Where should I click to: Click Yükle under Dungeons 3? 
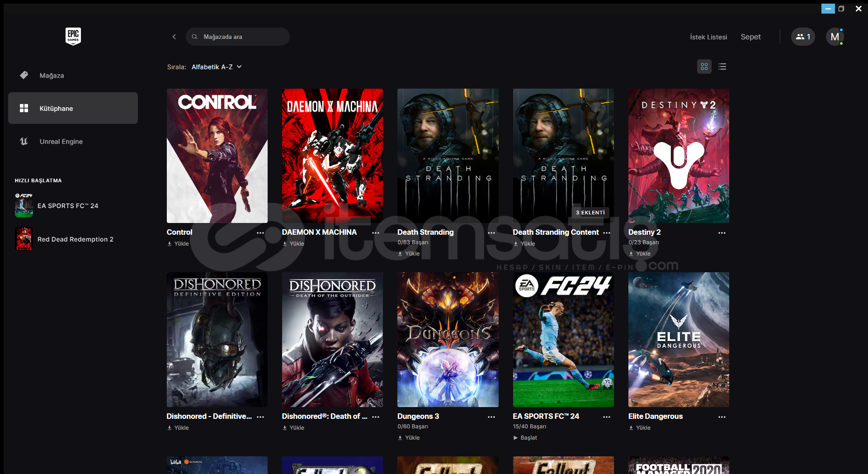tap(409, 438)
